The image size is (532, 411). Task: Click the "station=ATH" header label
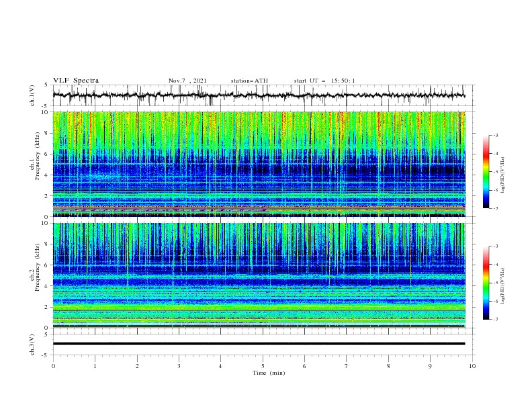click(x=249, y=81)
